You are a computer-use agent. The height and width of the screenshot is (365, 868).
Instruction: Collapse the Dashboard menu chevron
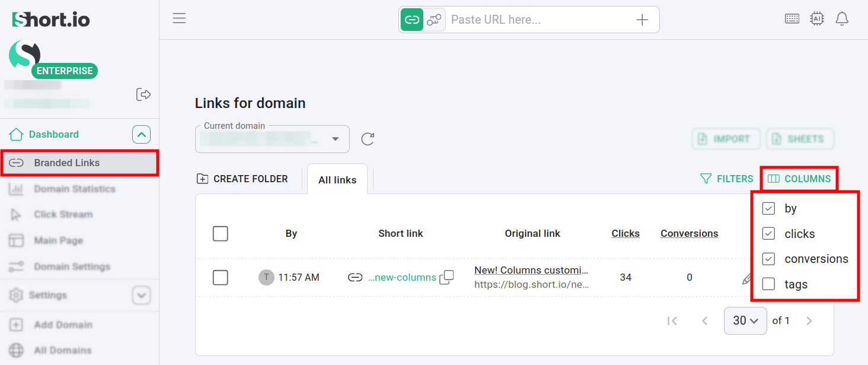(141, 134)
